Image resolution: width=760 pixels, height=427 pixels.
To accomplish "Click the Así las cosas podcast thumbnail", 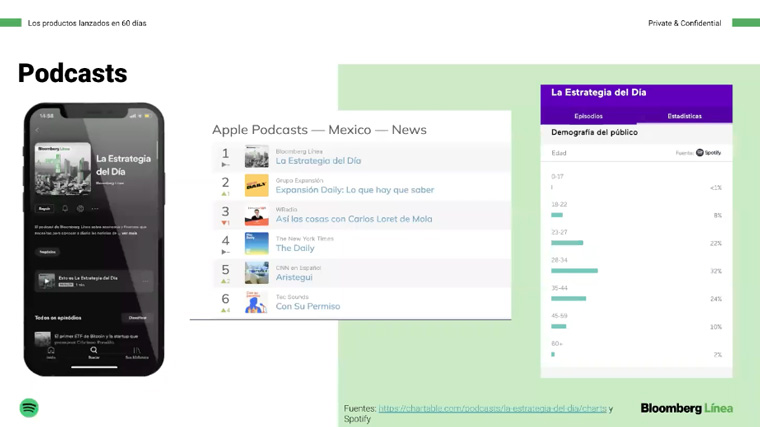I will [x=256, y=215].
